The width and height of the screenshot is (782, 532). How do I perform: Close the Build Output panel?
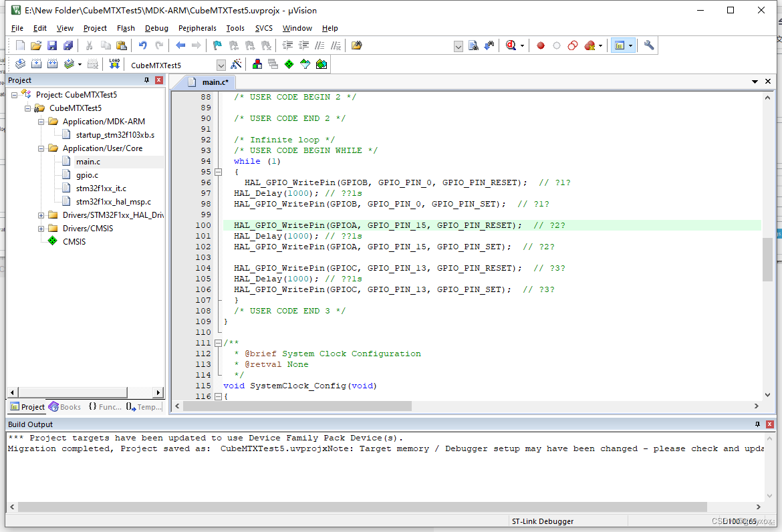(x=769, y=424)
